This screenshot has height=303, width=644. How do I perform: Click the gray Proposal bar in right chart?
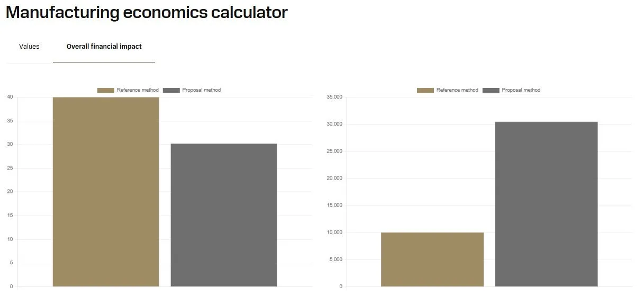pyautogui.click(x=546, y=204)
